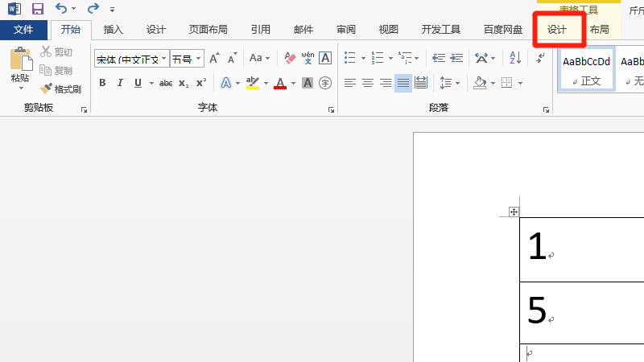
Task: Switch to the 插入 Insert tab
Action: tap(114, 30)
